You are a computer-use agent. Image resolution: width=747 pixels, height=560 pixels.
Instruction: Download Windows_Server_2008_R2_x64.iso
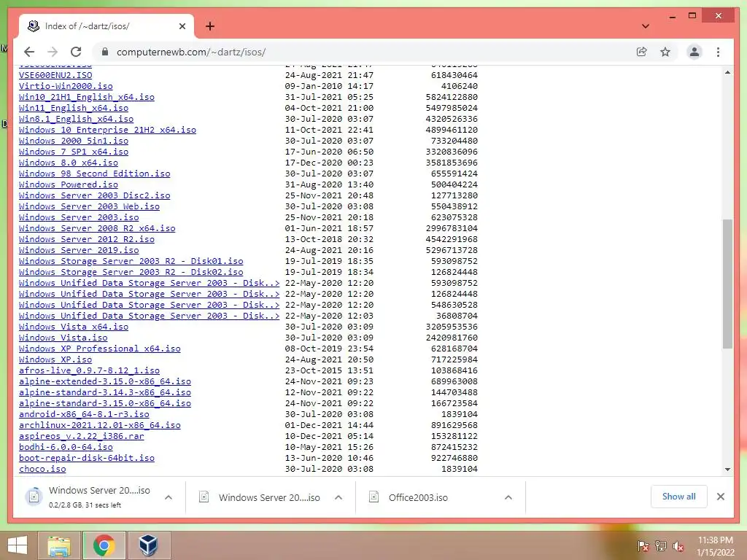click(97, 228)
